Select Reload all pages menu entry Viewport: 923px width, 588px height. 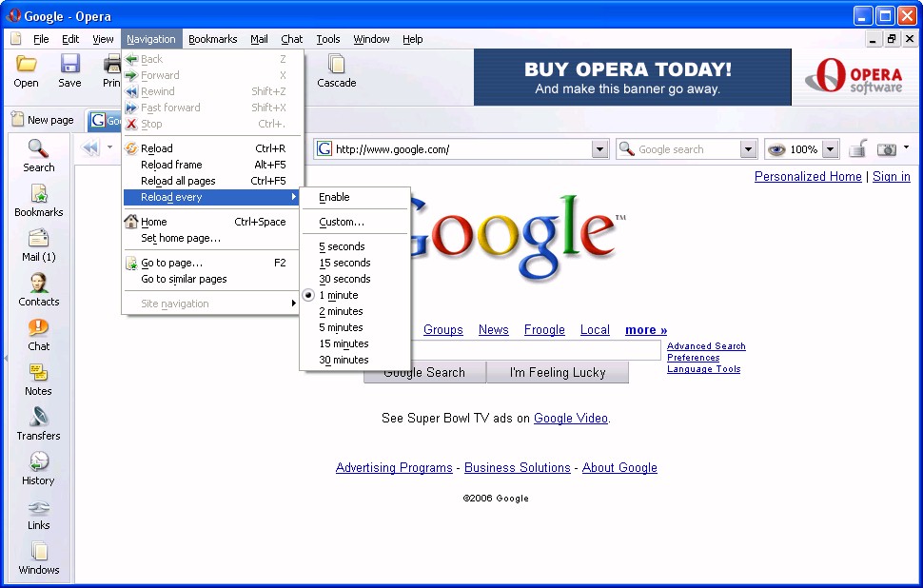(x=178, y=181)
